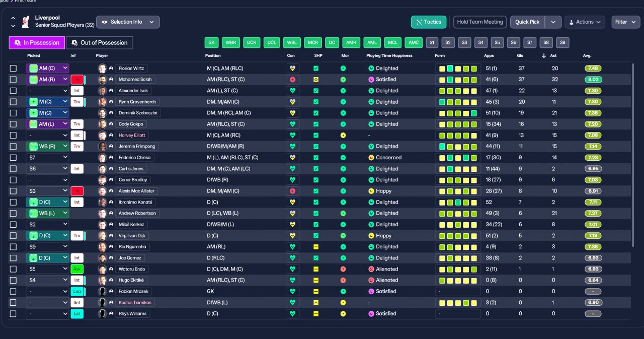This screenshot has height=339, width=644.
Task: Open Kostas Tsimikas's player profile
Action: pos(134,303)
